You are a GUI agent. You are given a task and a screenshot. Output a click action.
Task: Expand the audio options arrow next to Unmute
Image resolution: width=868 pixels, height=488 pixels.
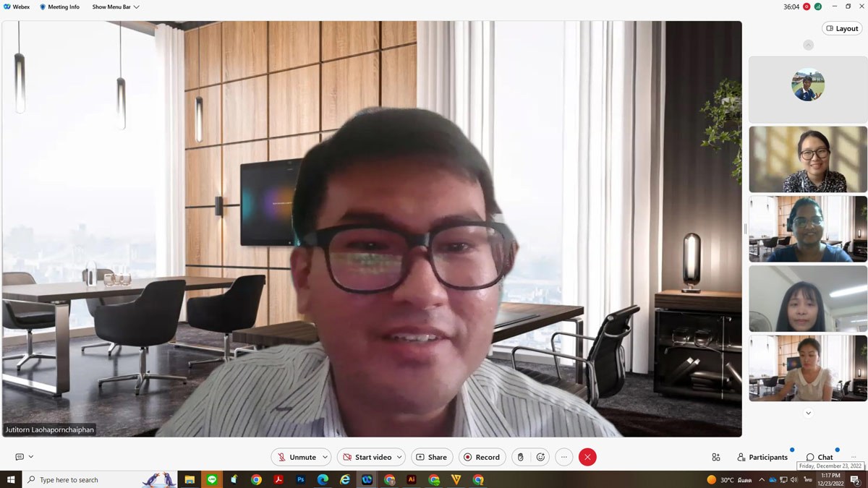(325, 457)
